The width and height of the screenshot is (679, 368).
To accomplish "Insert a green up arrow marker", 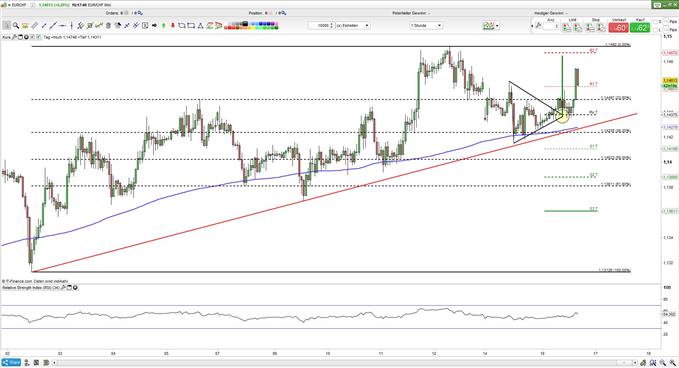I will (164, 26).
